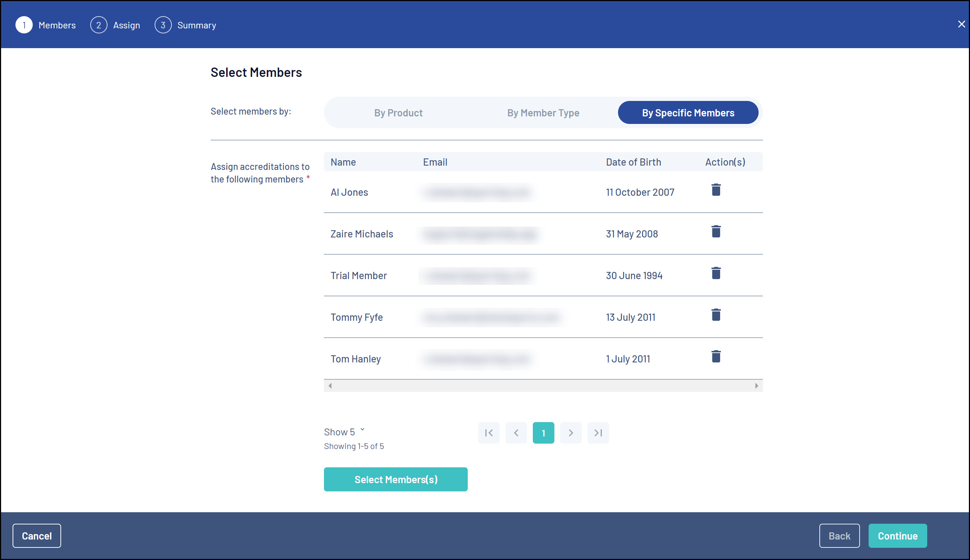The height and width of the screenshot is (560, 970).
Task: Go to step 2 Assign
Action: click(115, 25)
